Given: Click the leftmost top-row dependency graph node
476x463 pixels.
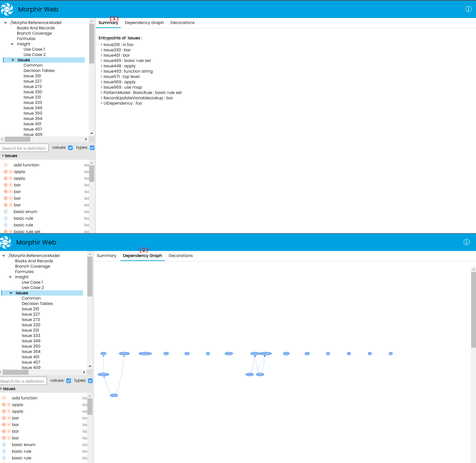Looking at the screenshot, I should 103,353.
